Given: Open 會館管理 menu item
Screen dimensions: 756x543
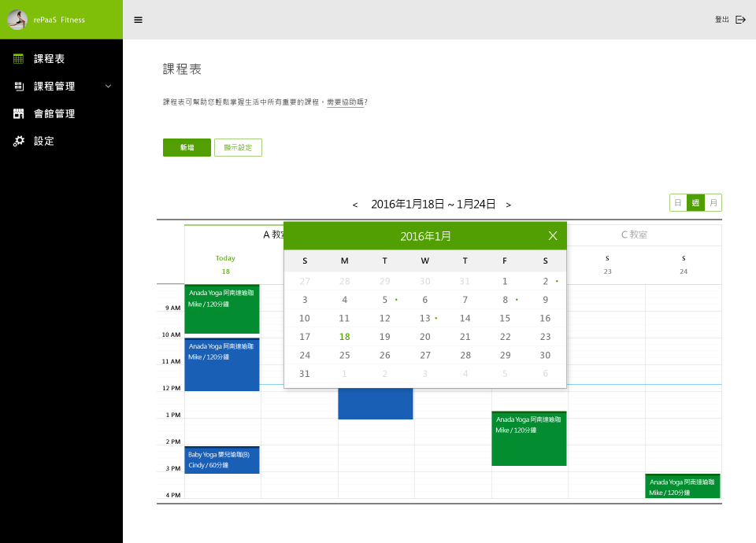Looking at the screenshot, I should click(x=54, y=114).
